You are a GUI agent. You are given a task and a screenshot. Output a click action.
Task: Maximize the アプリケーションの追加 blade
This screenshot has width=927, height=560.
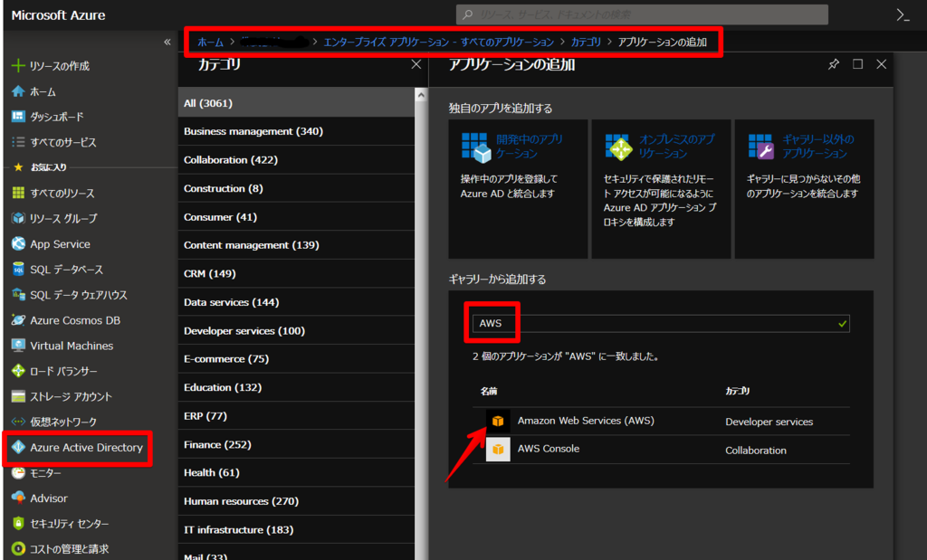[x=857, y=64]
